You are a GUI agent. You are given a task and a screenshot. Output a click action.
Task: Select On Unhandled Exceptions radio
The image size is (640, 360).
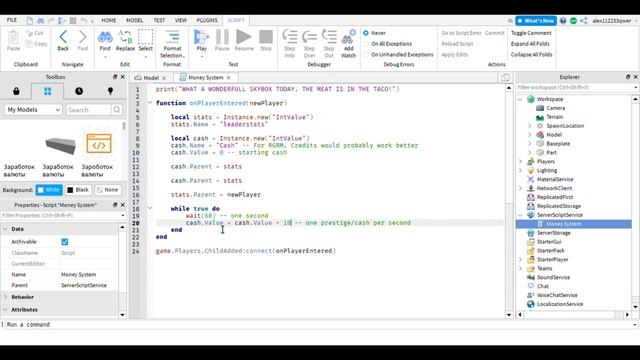(x=366, y=54)
